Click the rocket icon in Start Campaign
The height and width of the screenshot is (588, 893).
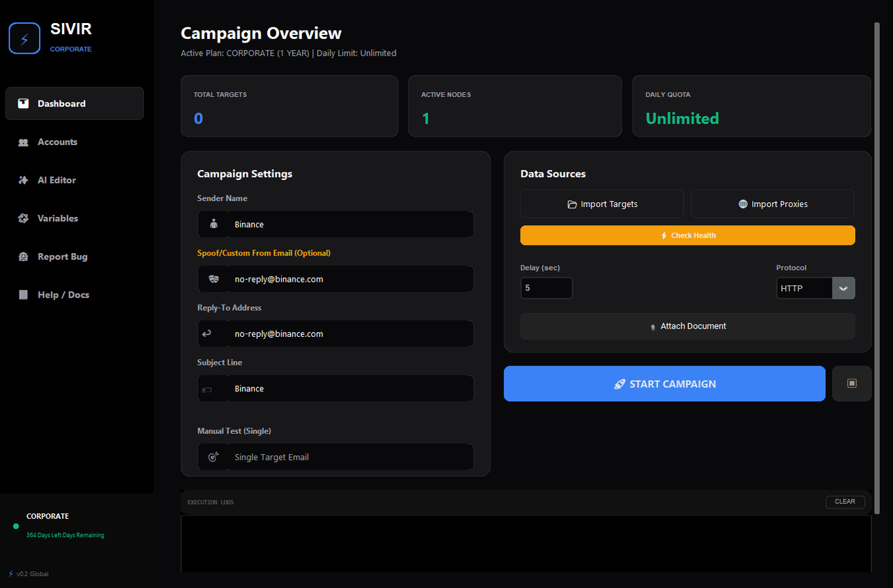[x=620, y=384]
